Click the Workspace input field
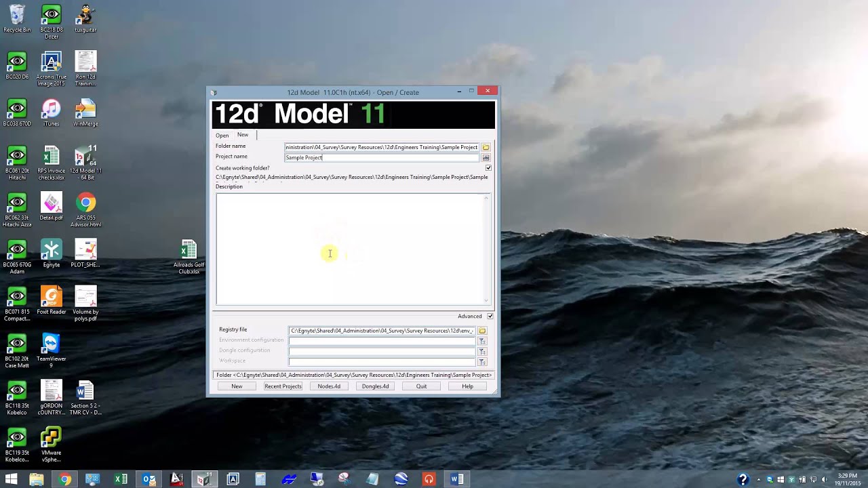This screenshot has width=868, height=488. tap(382, 362)
